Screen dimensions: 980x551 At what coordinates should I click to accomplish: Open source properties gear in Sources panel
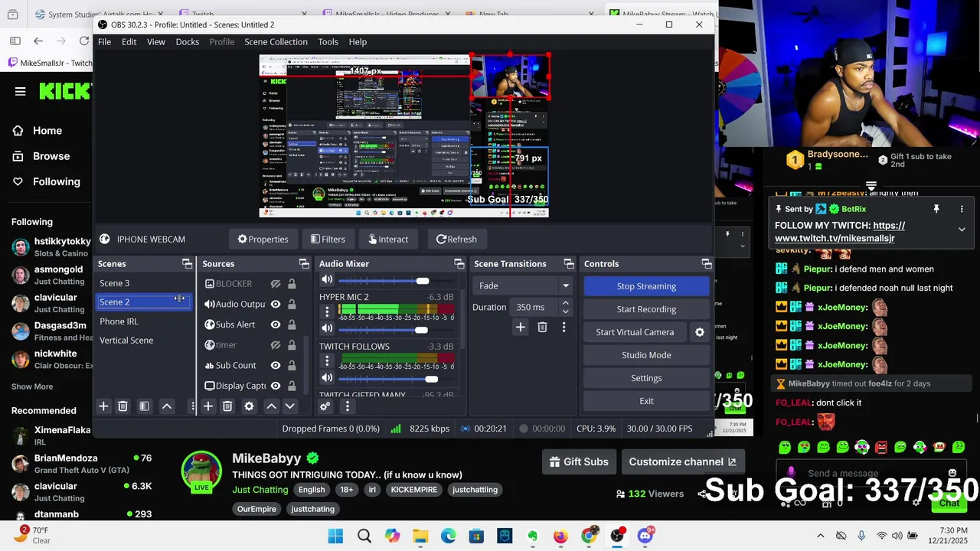249,406
